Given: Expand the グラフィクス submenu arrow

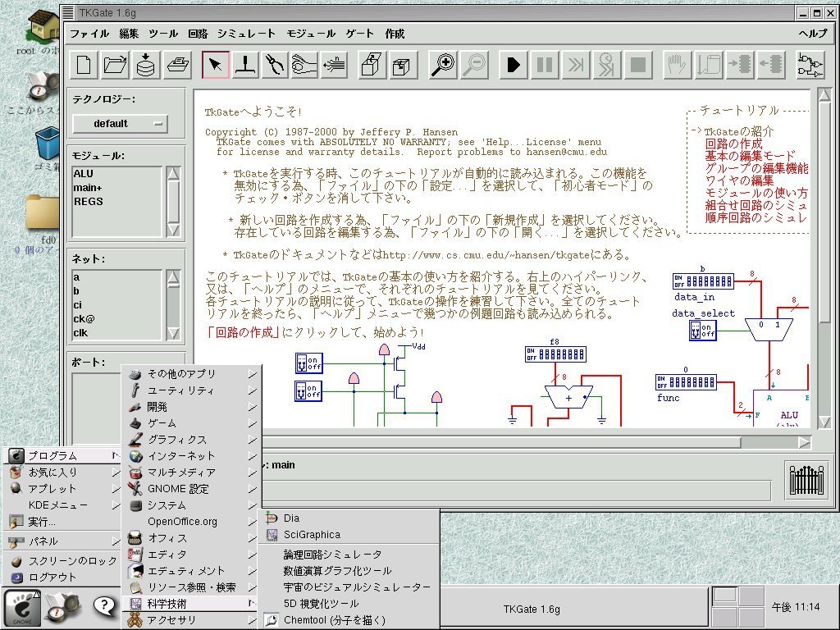Looking at the screenshot, I should pyautogui.click(x=253, y=440).
